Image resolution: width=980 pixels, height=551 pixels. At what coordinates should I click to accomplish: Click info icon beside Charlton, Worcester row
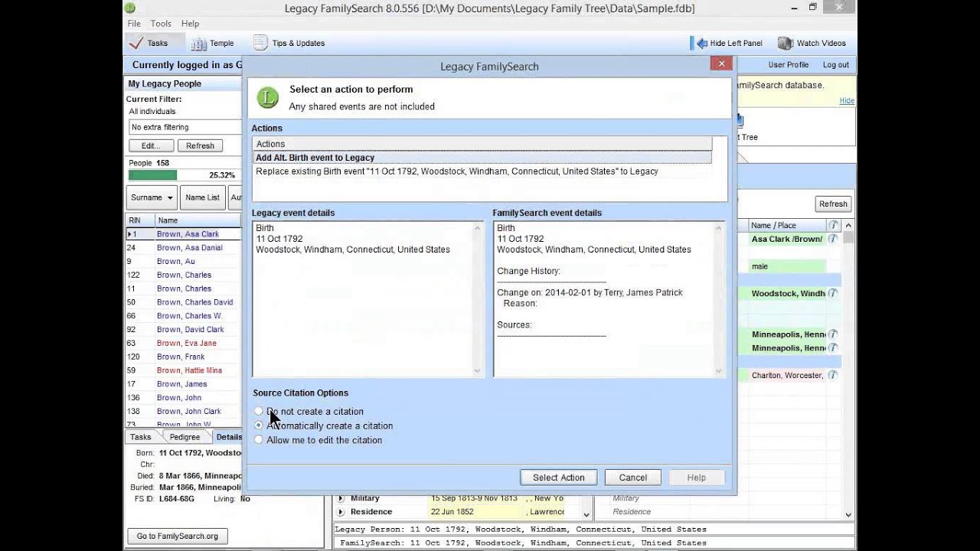click(832, 376)
